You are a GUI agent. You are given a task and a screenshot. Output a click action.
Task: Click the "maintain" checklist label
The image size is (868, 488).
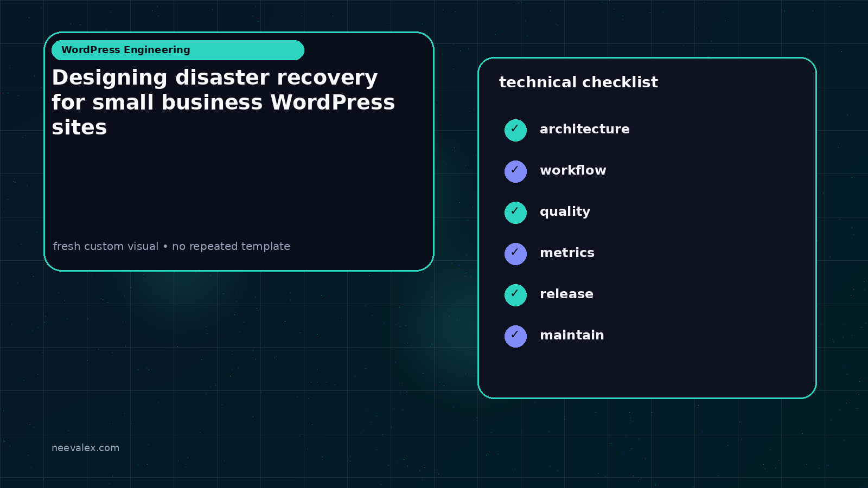pos(572,335)
